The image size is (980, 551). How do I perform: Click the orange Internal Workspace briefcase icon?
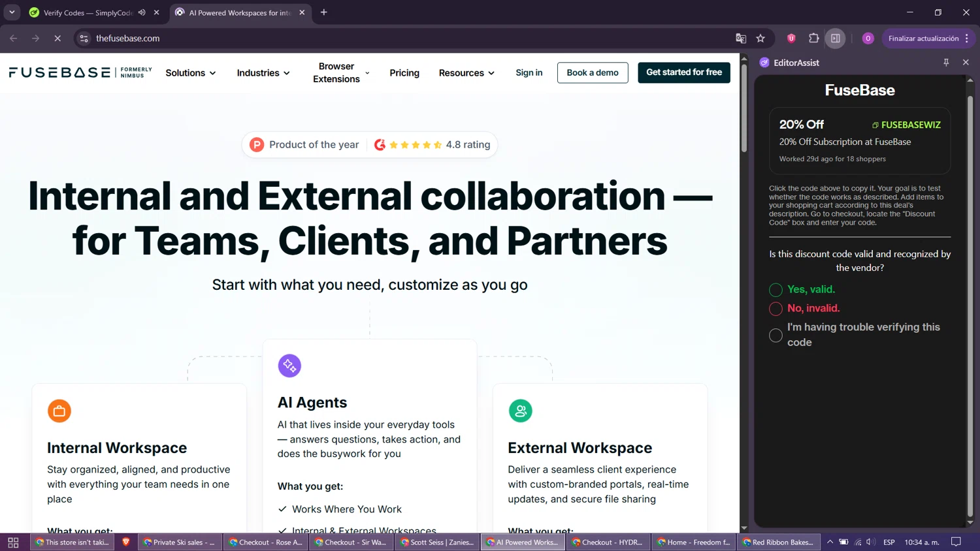pyautogui.click(x=59, y=411)
